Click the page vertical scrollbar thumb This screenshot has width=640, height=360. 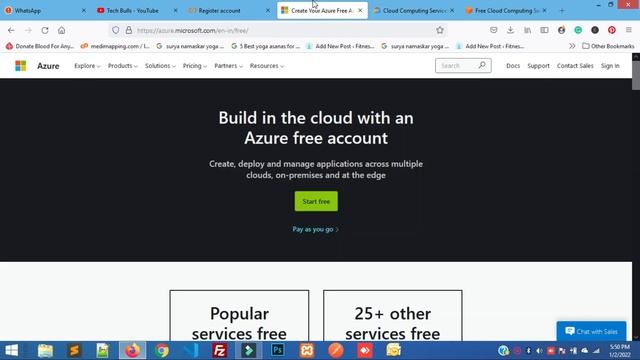636,75
